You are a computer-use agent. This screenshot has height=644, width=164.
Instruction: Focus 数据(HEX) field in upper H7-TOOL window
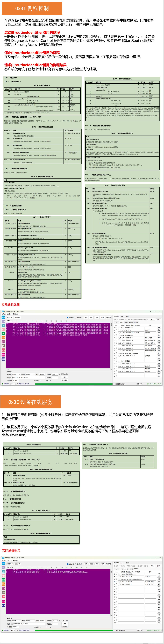coord(29,377)
